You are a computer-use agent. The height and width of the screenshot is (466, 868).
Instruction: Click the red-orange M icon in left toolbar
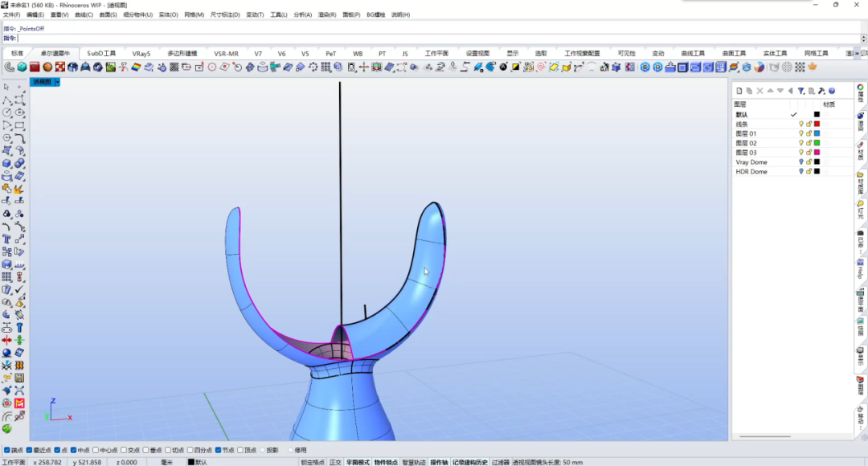click(19, 403)
